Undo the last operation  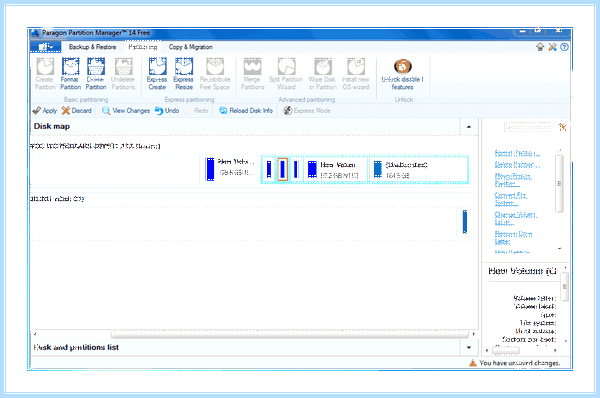pos(167,111)
